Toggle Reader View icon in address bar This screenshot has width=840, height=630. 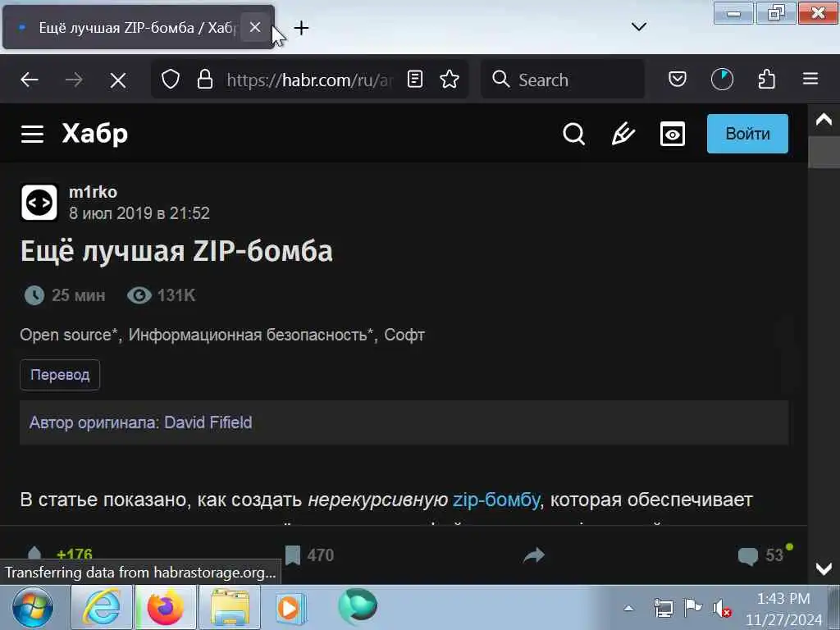(415, 80)
